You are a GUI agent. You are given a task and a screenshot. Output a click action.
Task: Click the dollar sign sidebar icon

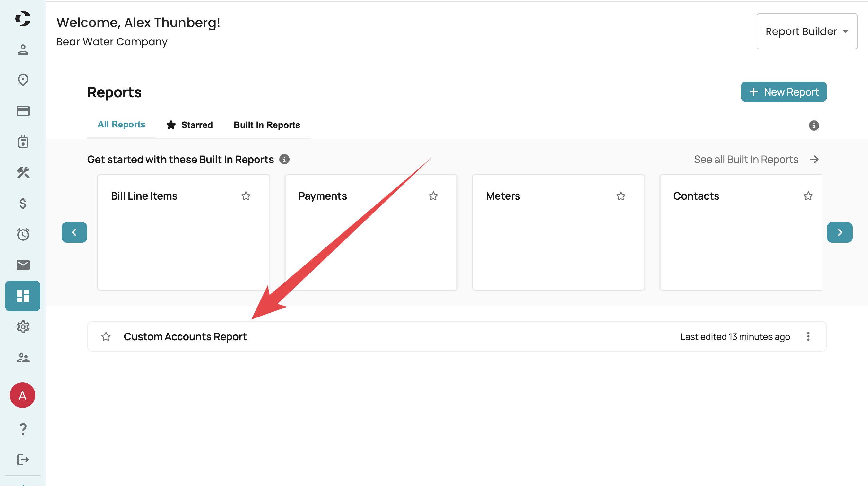(x=23, y=204)
